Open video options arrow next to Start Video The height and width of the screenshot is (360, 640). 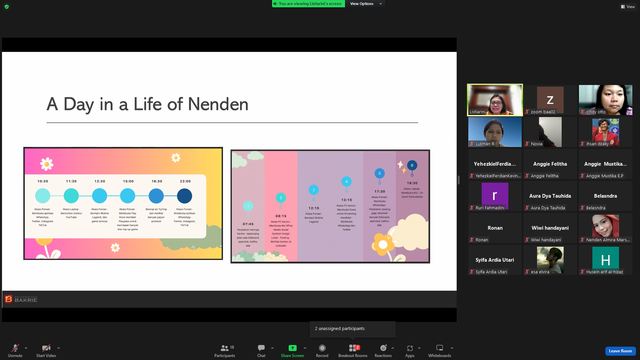pyautogui.click(x=59, y=348)
